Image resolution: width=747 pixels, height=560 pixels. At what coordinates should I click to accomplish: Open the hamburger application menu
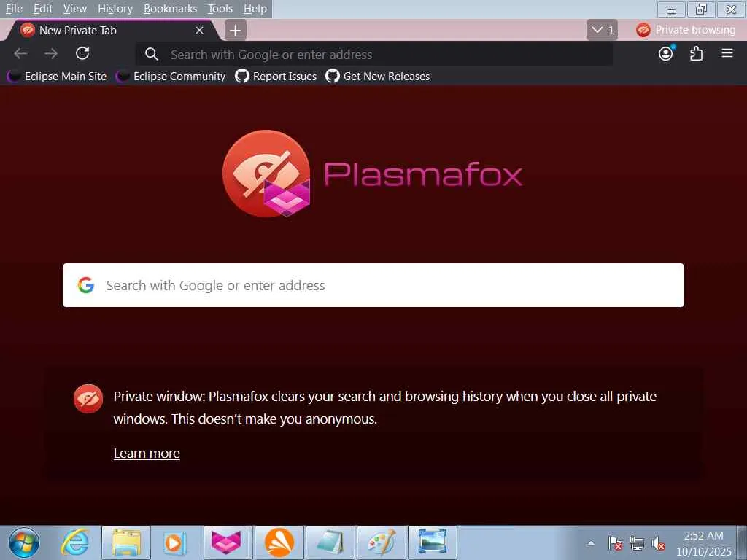[x=727, y=53]
